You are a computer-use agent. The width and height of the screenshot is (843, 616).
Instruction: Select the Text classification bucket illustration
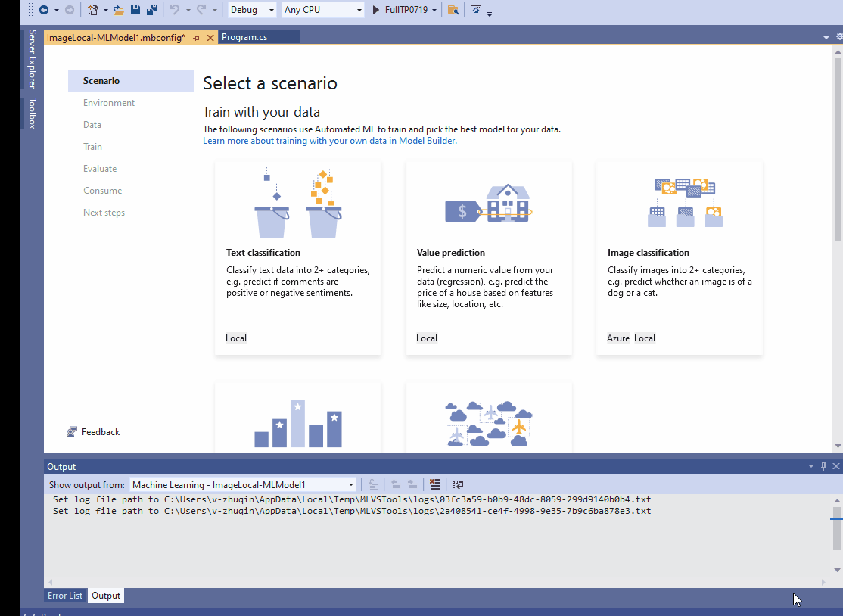pos(298,204)
